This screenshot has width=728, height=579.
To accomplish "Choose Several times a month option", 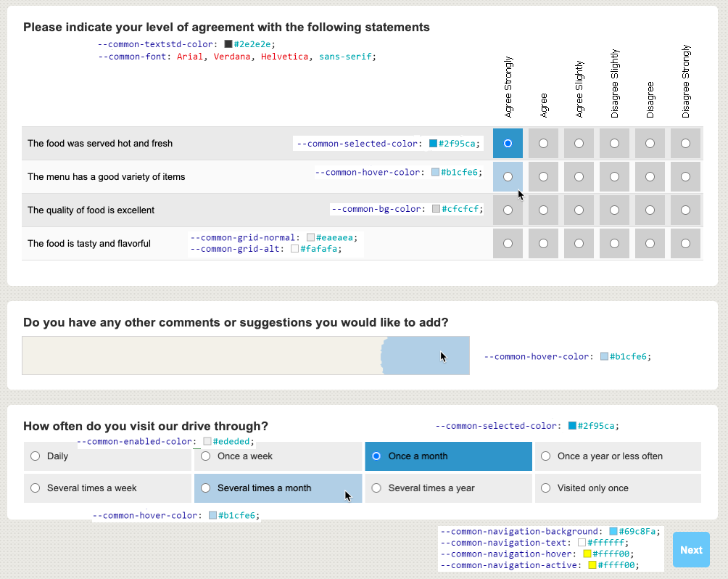I will pos(206,488).
